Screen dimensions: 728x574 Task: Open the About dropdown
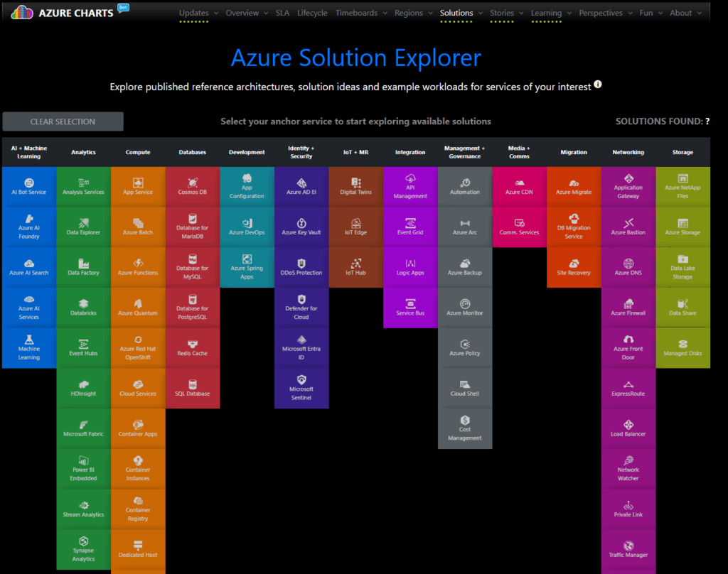coord(685,13)
